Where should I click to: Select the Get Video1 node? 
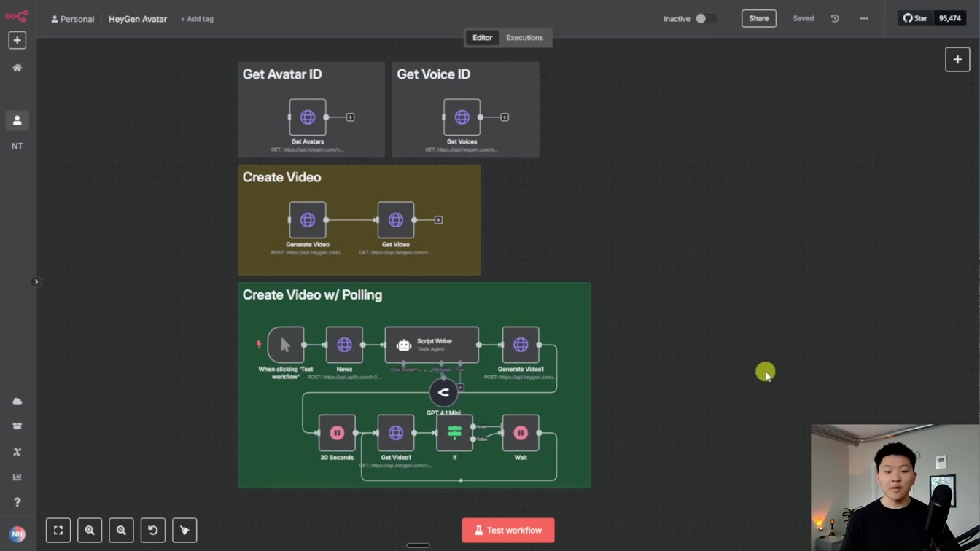396,433
